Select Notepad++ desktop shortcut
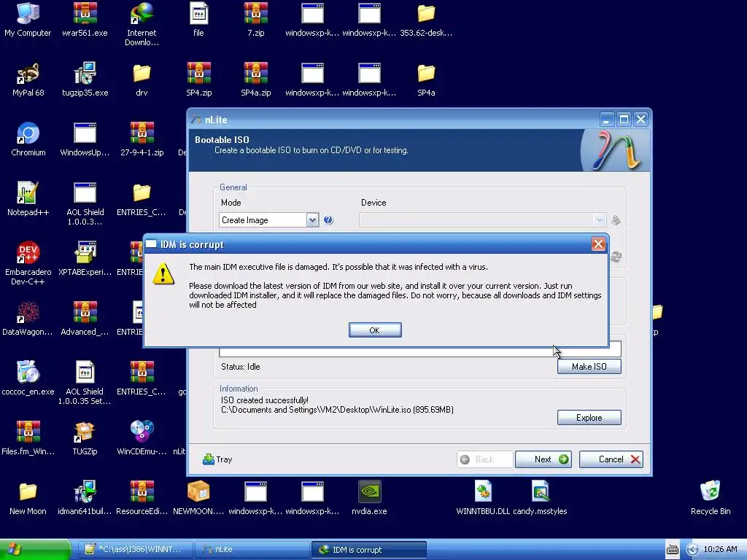 pyautogui.click(x=28, y=200)
